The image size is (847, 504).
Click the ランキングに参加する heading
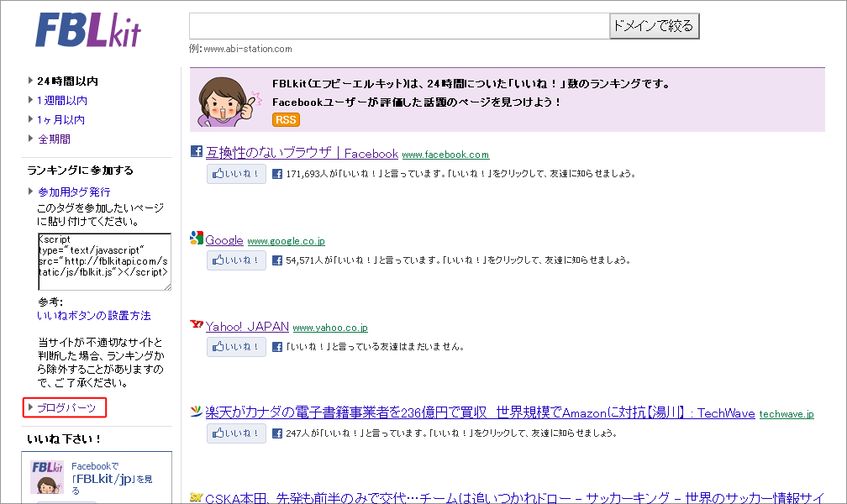pos(80,171)
